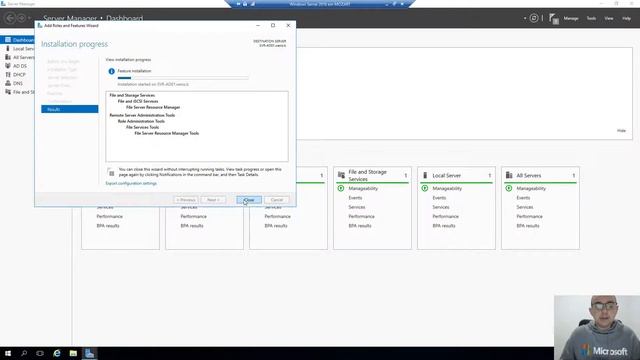Image resolution: width=640 pixels, height=360 pixels.
Task: Click Manageability in All Servers tile
Action: [x=531, y=188]
